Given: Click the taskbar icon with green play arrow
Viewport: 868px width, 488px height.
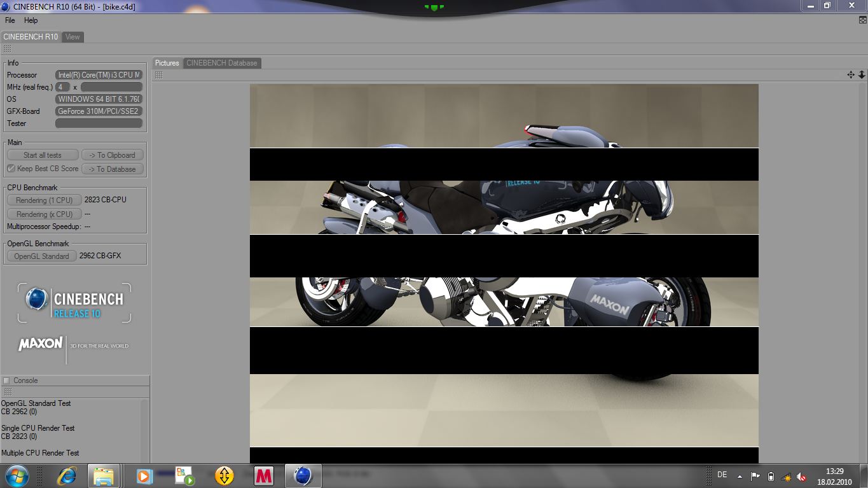Looking at the screenshot, I should pos(184,476).
